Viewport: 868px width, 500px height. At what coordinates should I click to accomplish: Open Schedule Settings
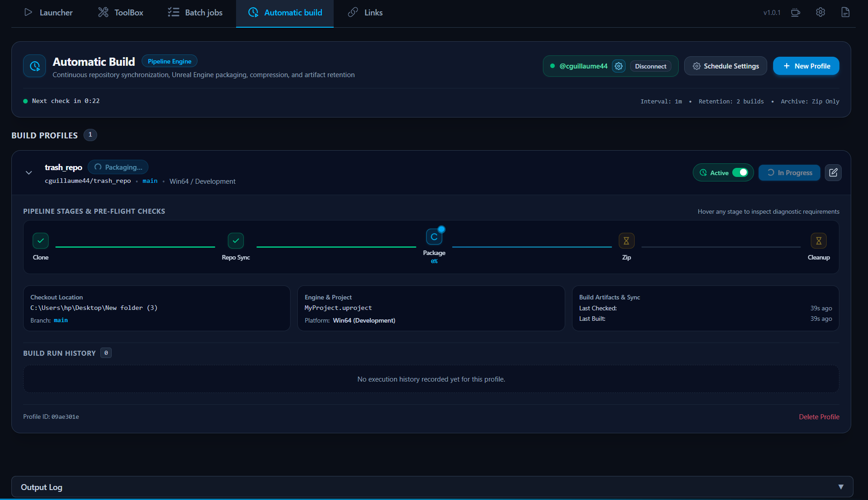[725, 66]
